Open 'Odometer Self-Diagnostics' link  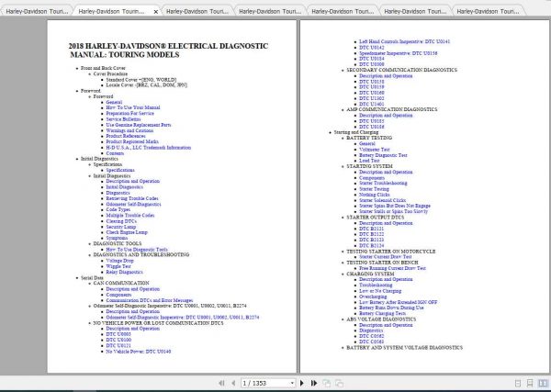coord(133,204)
